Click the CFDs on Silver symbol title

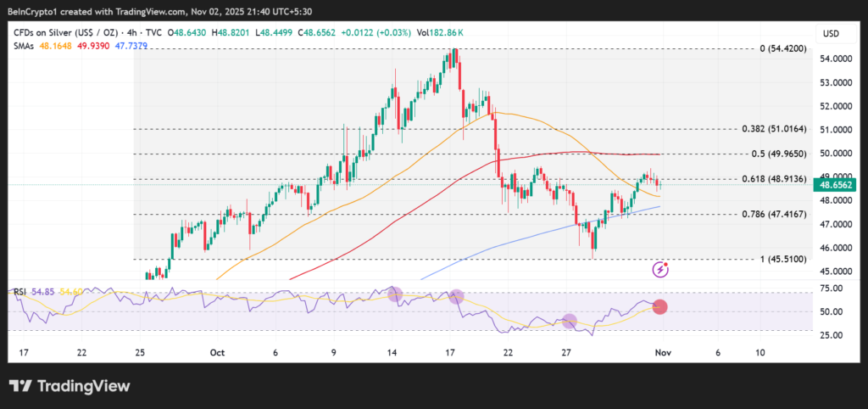pyautogui.click(x=65, y=32)
